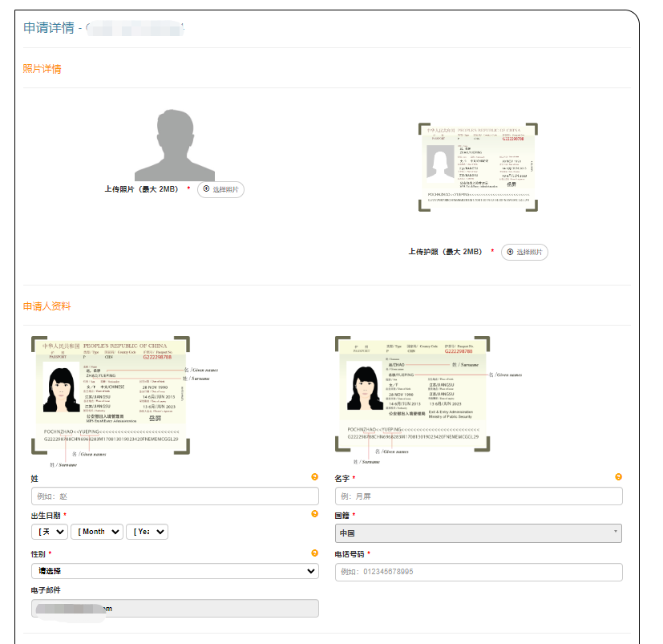
Task: Click the right passport preview under 申请人资料
Action: point(417,393)
